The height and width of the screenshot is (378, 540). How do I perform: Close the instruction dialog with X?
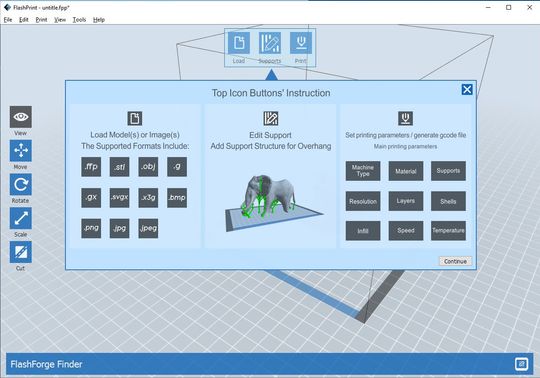click(467, 90)
